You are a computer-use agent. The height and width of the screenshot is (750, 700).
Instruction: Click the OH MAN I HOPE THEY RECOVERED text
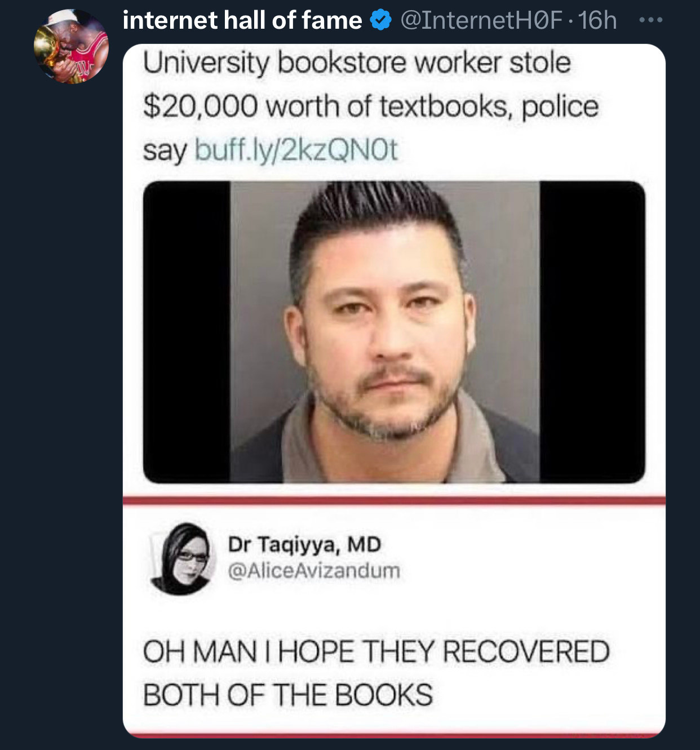(x=376, y=651)
